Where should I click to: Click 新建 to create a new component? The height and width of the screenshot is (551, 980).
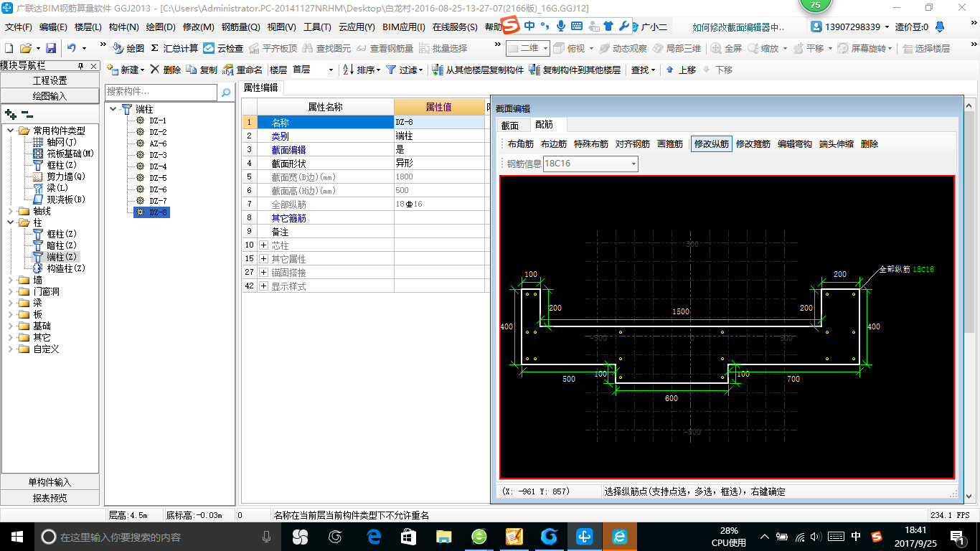pyautogui.click(x=126, y=70)
